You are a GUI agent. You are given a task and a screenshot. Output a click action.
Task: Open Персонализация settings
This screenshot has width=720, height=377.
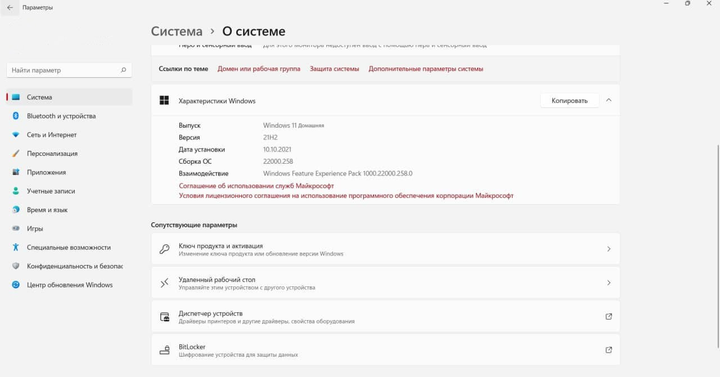[x=69, y=153]
